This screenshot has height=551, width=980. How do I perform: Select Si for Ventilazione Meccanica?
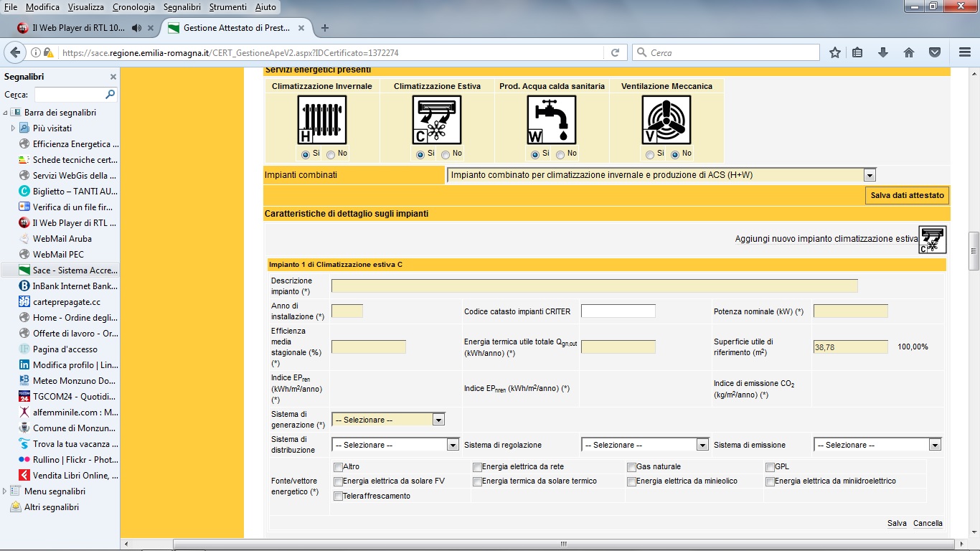click(650, 154)
